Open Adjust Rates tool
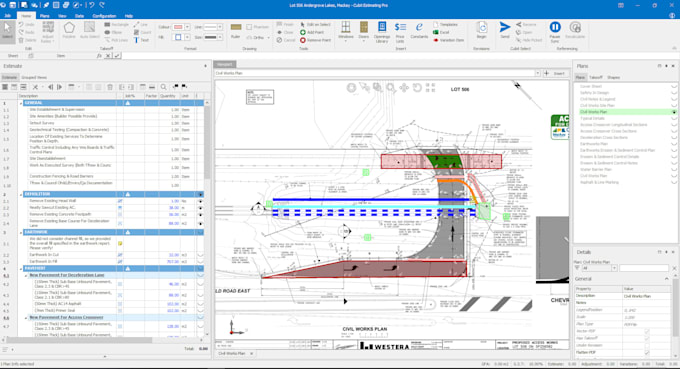Screen dimensions: 680x369 (x=47, y=32)
